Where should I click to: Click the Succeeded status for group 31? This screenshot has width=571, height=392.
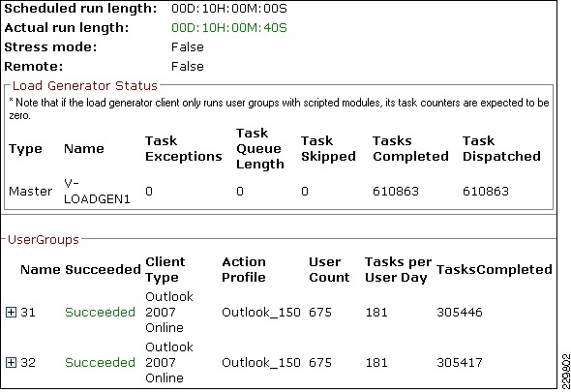[100, 313]
